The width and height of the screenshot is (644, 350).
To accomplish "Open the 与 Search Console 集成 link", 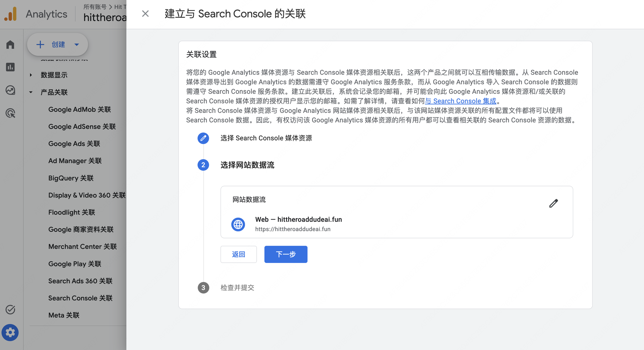I will click(x=460, y=101).
